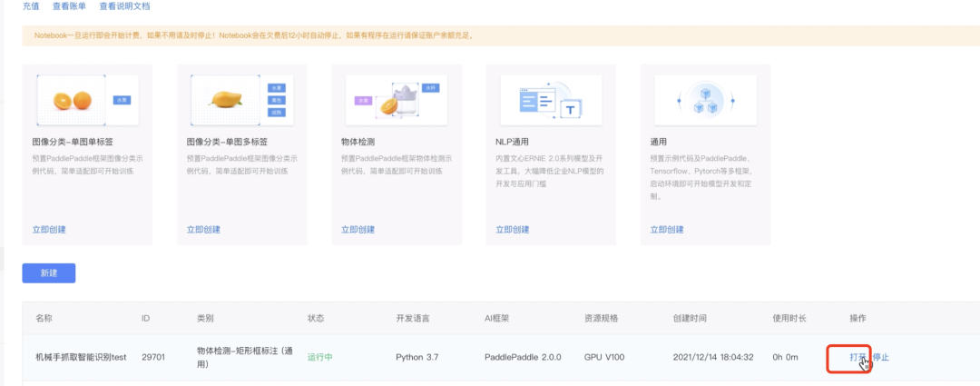980x386 pixels.
Task: Stop the running notebook via 停止
Action: click(880, 357)
